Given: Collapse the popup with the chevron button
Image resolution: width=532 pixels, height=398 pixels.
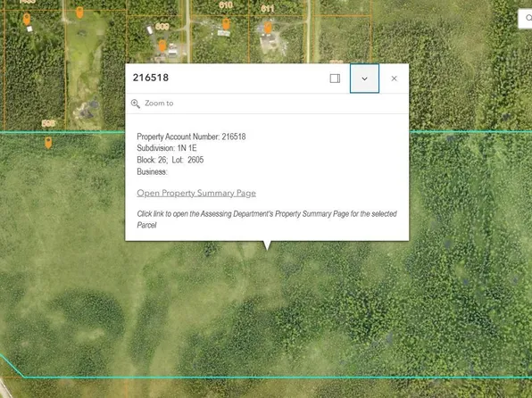Looking at the screenshot, I should [364, 79].
